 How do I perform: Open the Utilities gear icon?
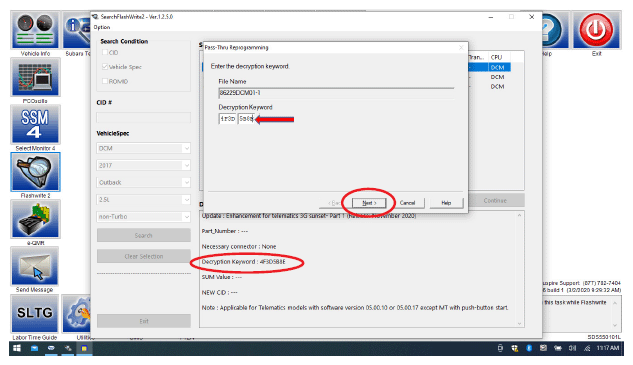pos(78,314)
